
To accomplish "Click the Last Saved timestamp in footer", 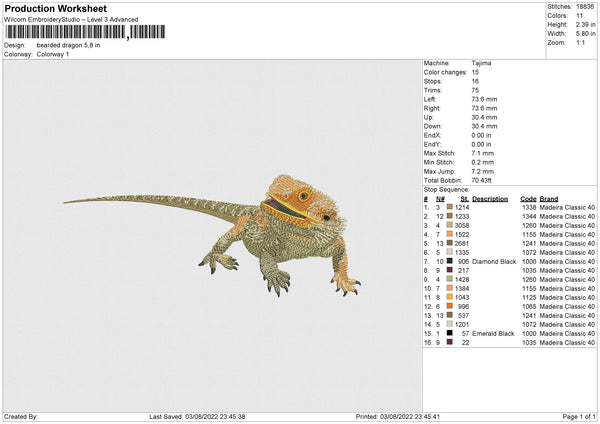I will point(196,416).
